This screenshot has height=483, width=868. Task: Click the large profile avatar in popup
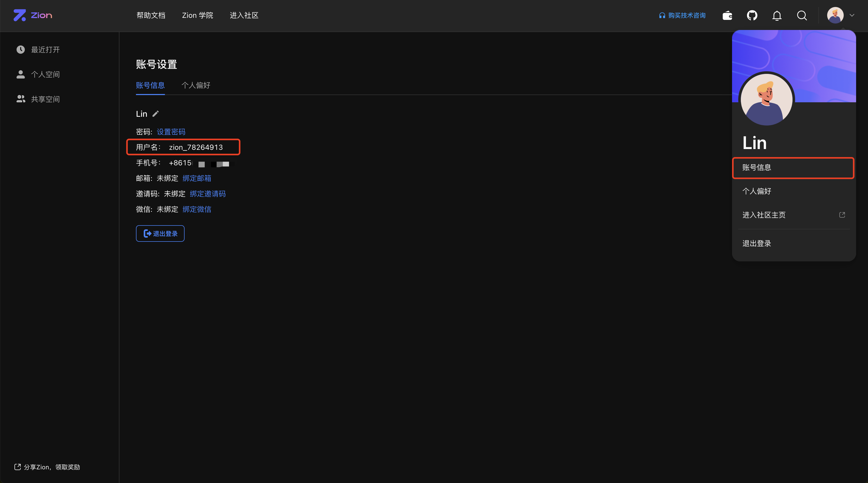point(767,100)
